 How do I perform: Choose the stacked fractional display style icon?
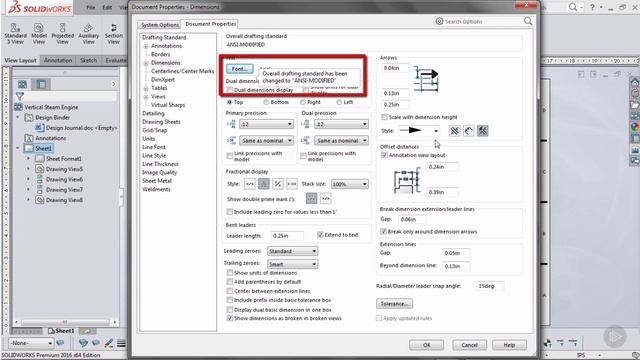pos(264,184)
